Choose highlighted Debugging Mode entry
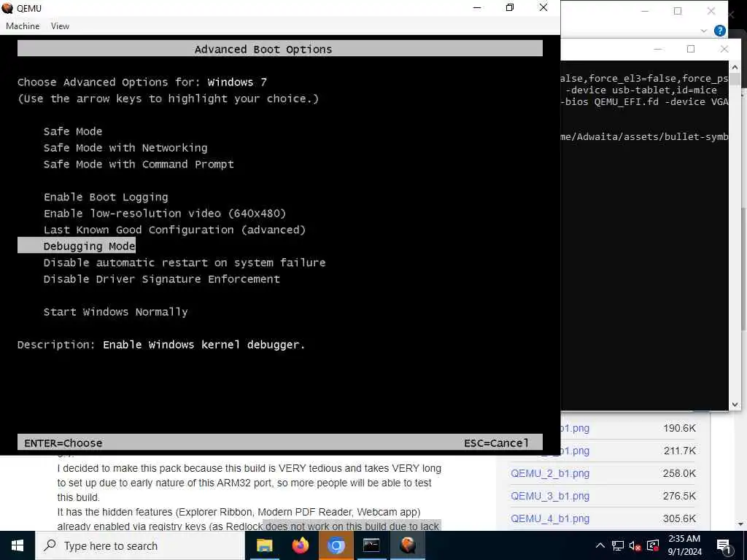The image size is (747, 560). pos(77,246)
